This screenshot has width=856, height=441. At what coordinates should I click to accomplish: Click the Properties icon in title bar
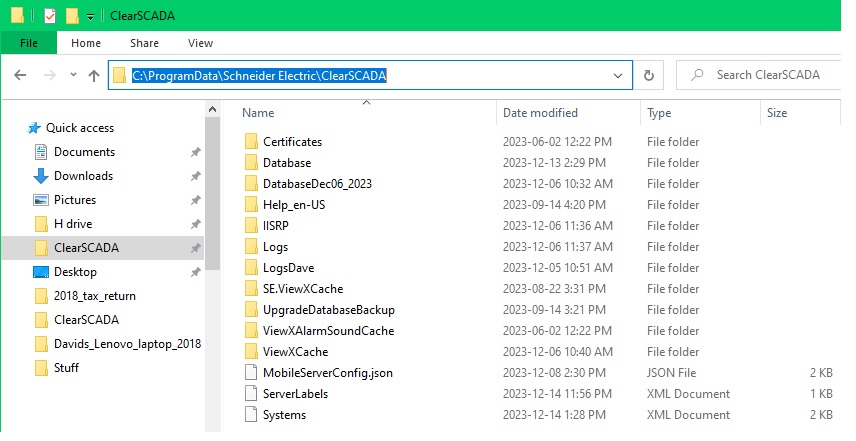[x=50, y=16]
